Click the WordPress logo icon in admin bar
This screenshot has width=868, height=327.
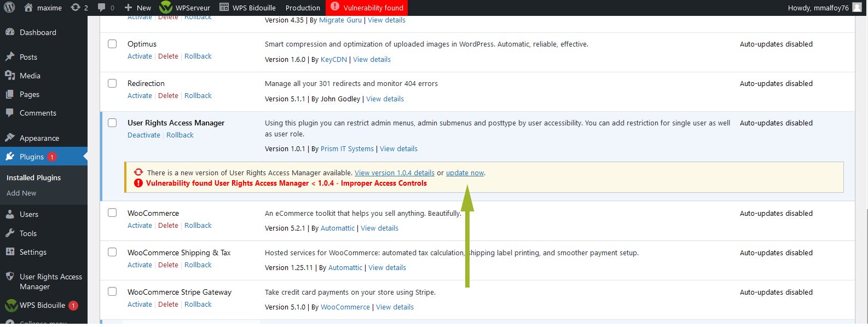(x=10, y=8)
